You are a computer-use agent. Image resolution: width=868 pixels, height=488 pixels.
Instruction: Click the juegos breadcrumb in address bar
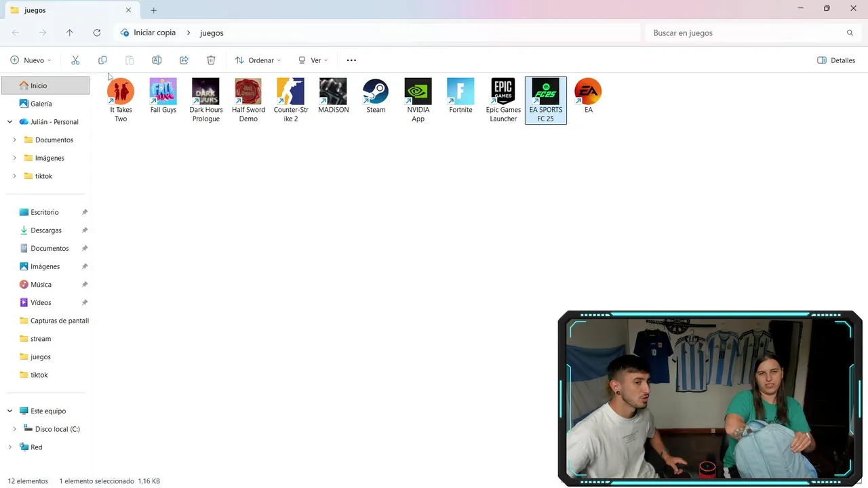pyautogui.click(x=212, y=33)
